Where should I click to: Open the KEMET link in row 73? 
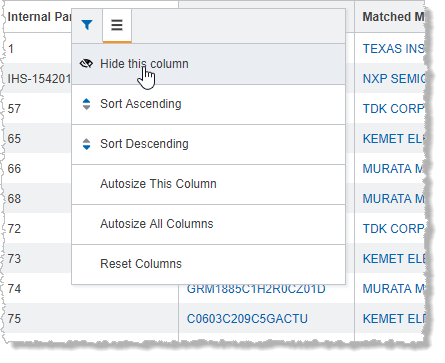393,259
